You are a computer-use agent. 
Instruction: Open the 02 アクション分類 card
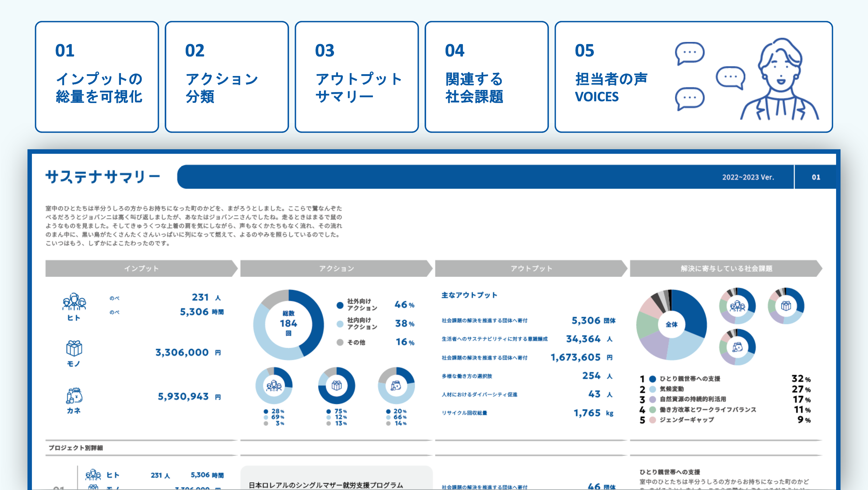point(227,77)
